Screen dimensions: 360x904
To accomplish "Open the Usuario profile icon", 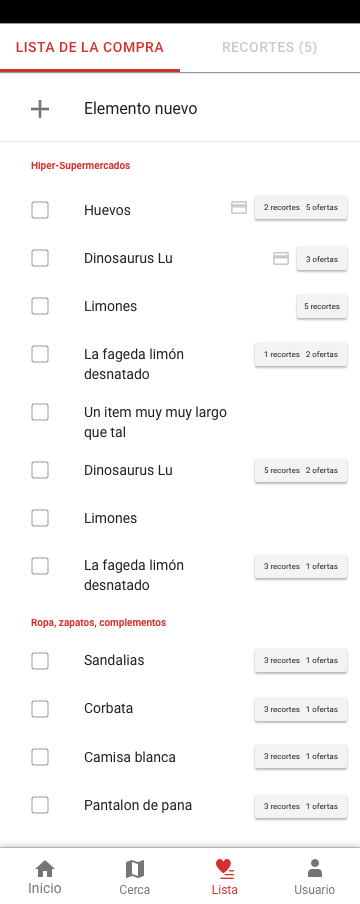I will tap(314, 869).
